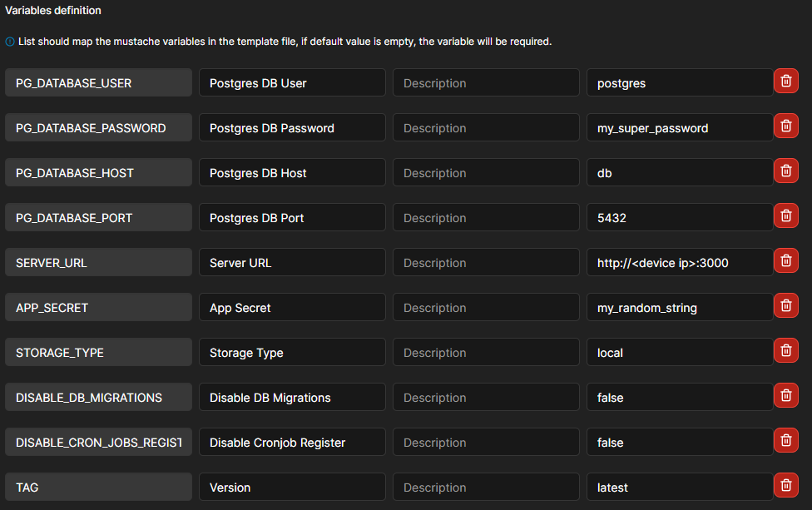The image size is (812, 510).
Task: Click the 'Storage Type' label field
Action: [291, 353]
